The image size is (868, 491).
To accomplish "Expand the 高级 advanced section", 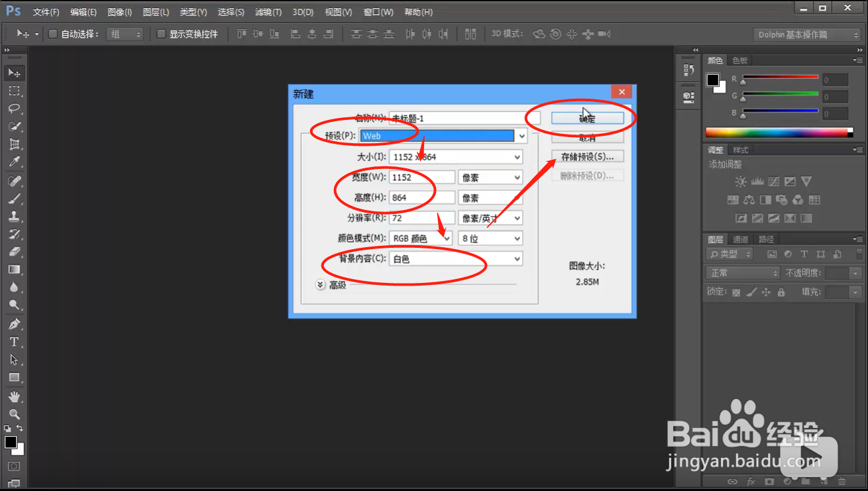I will [x=320, y=284].
